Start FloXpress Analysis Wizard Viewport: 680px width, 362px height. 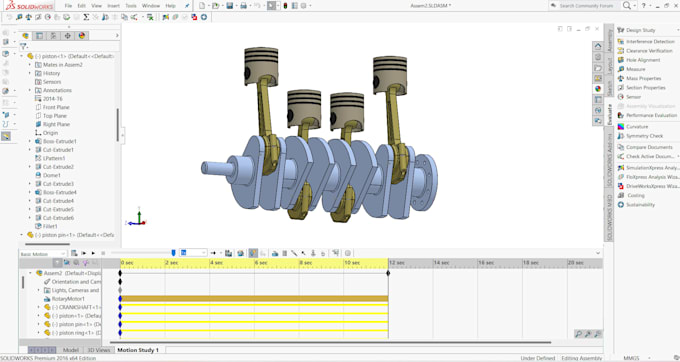click(x=648, y=177)
